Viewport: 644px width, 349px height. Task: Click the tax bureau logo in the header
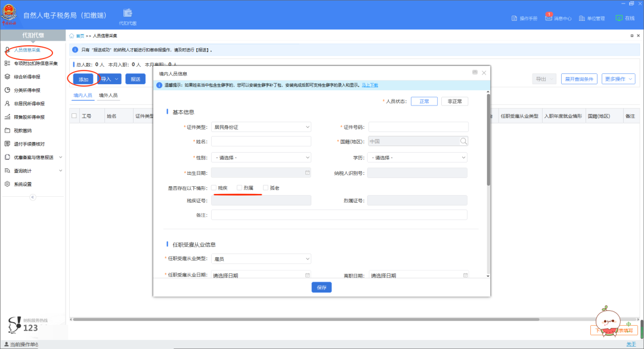tap(8, 14)
